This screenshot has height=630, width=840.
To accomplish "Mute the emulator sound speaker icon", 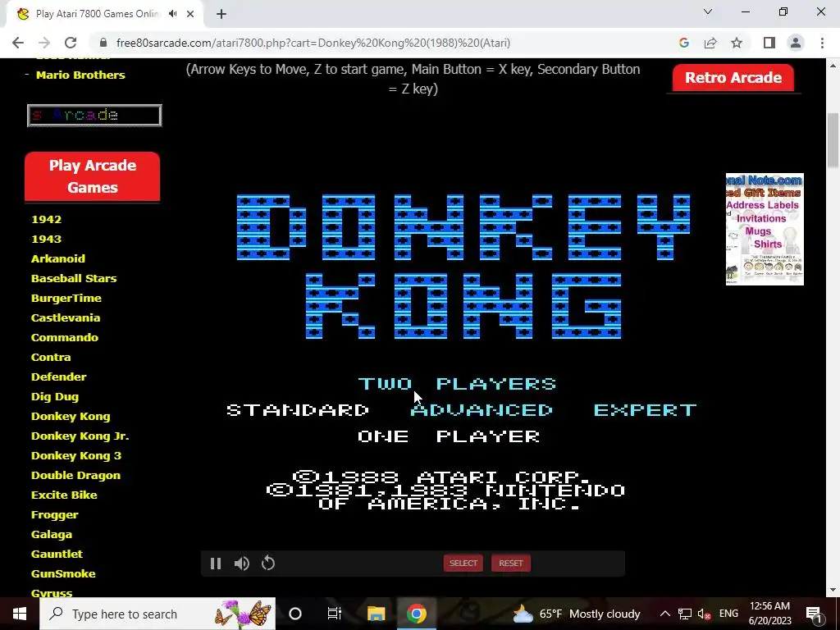I will point(242,564).
